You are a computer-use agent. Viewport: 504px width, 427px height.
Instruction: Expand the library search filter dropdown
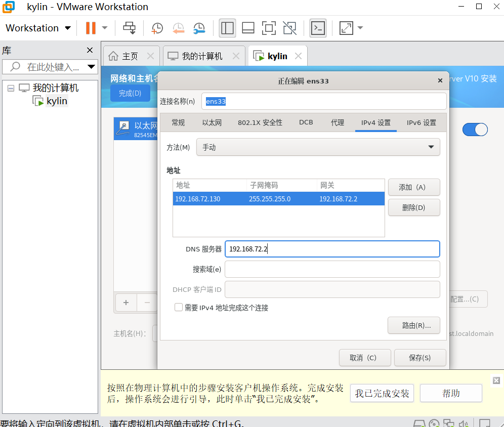pyautogui.click(x=91, y=67)
